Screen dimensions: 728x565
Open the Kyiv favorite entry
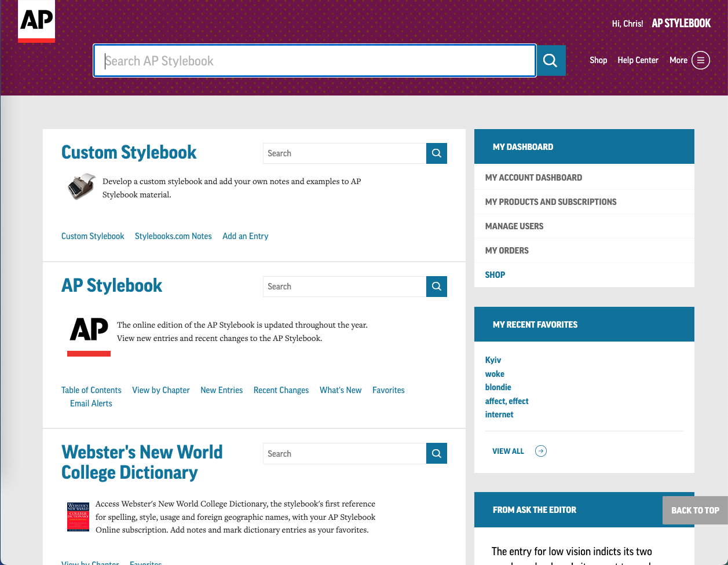click(x=493, y=359)
